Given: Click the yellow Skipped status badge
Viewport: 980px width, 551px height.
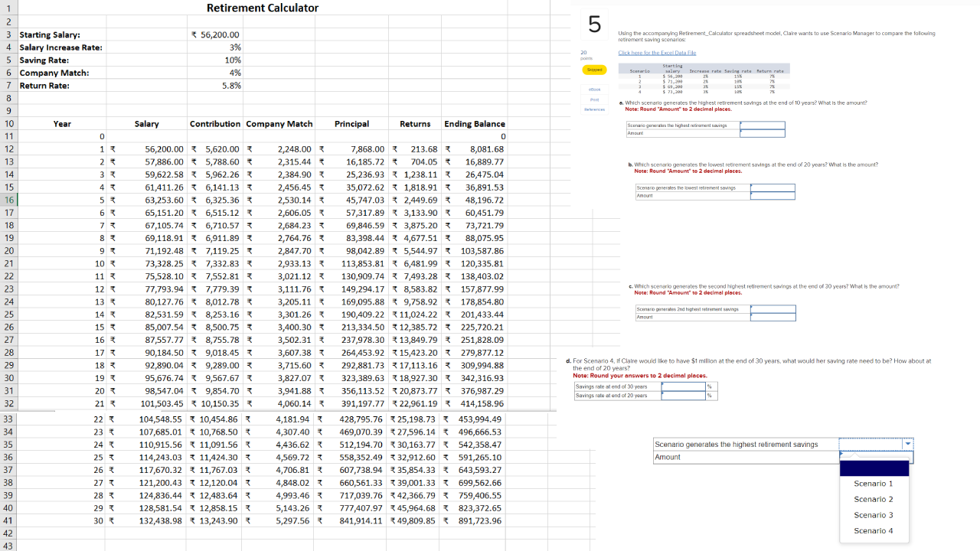Looking at the screenshot, I should (593, 70).
